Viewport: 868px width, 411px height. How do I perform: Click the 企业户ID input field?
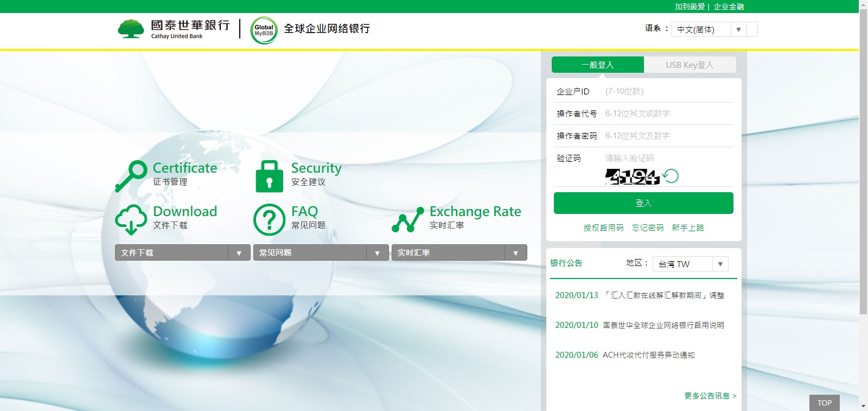[x=667, y=91]
